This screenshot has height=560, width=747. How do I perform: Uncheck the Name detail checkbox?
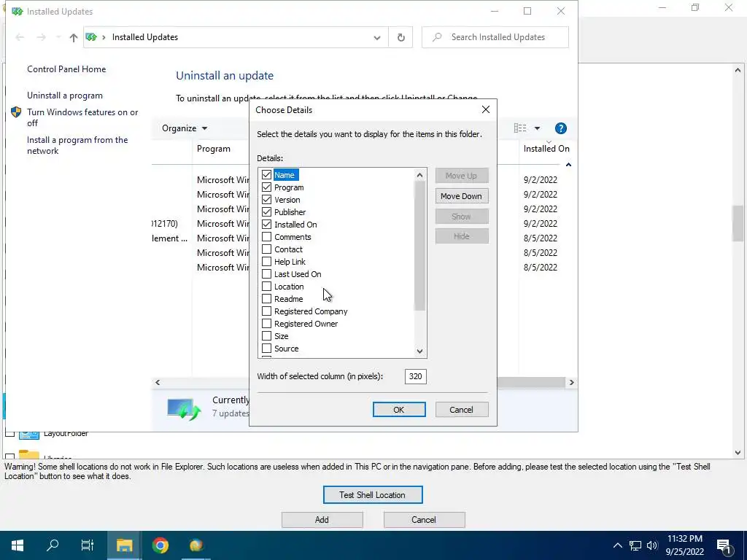266,175
